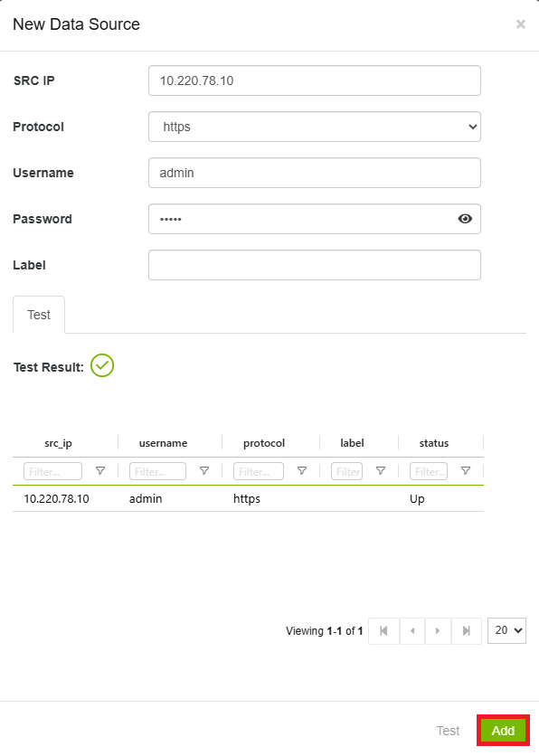
Task: Click the green Add button
Action: coord(503,731)
